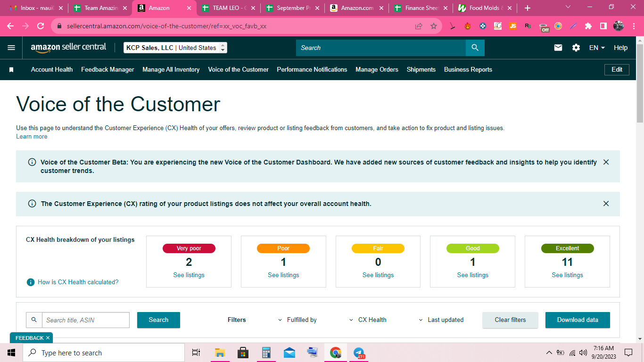Expand the Last updated filter
The width and height of the screenshot is (644, 362).
[441, 320]
